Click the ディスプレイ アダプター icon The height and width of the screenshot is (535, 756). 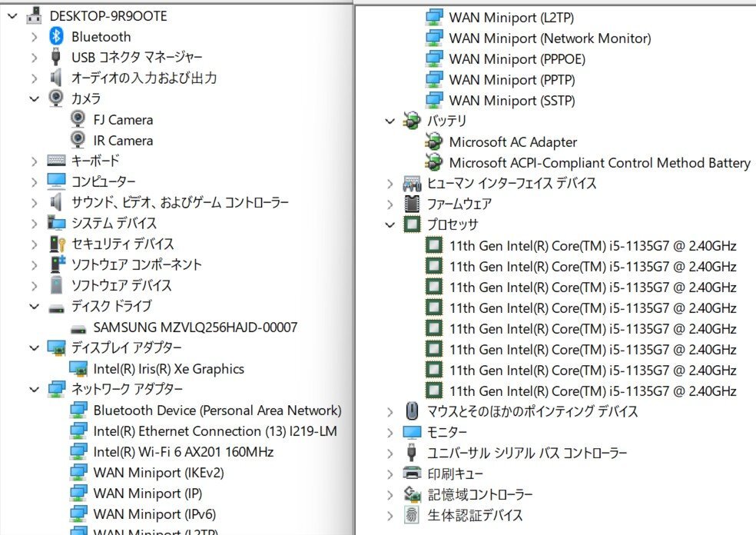[x=56, y=347]
